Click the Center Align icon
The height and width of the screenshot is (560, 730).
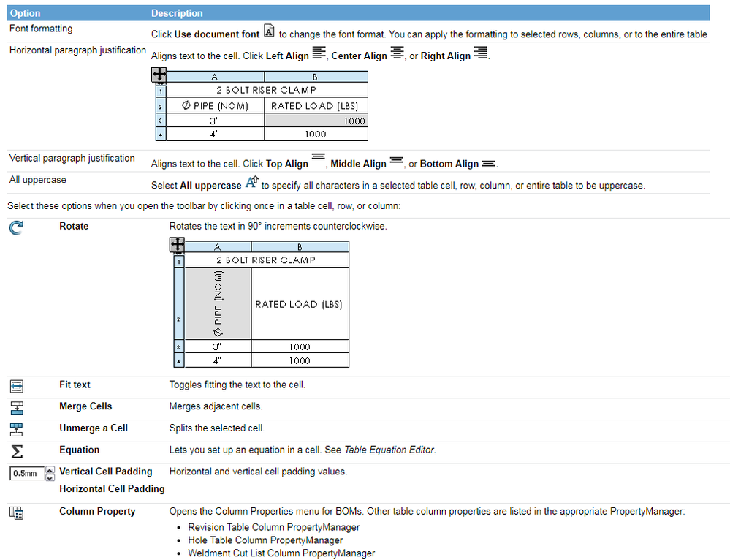click(x=397, y=53)
